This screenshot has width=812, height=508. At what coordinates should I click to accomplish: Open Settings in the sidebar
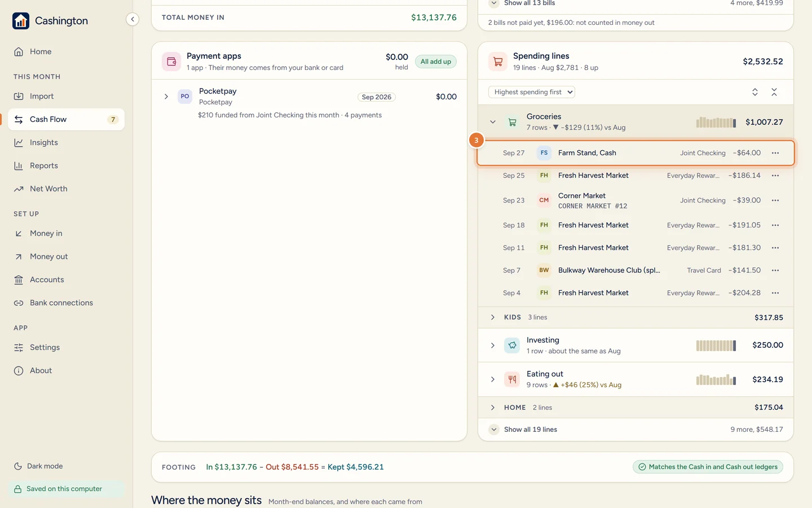pos(67,347)
